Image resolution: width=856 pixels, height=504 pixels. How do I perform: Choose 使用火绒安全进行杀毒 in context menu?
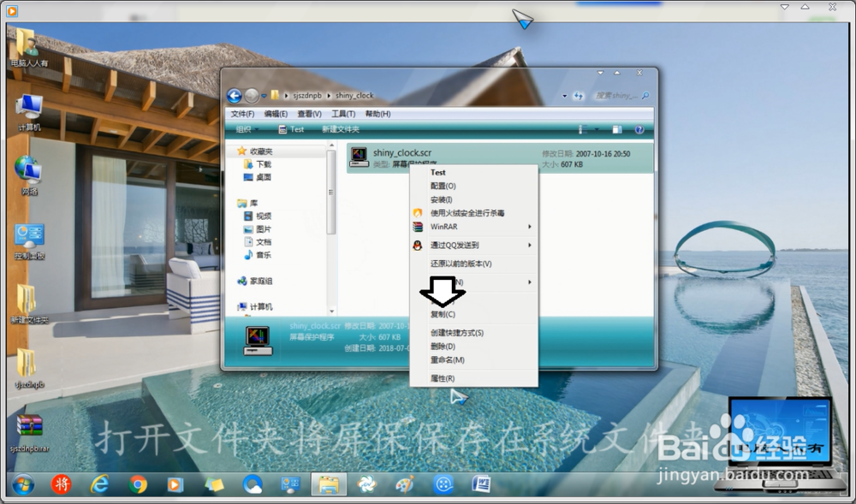(x=474, y=213)
